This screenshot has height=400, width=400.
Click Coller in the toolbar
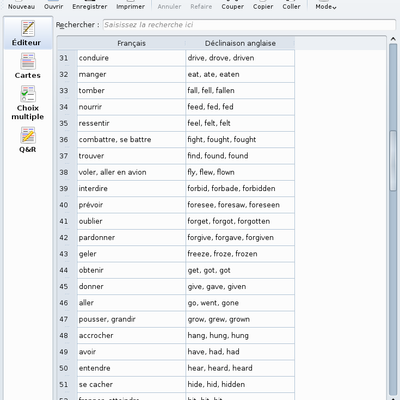[x=291, y=5]
